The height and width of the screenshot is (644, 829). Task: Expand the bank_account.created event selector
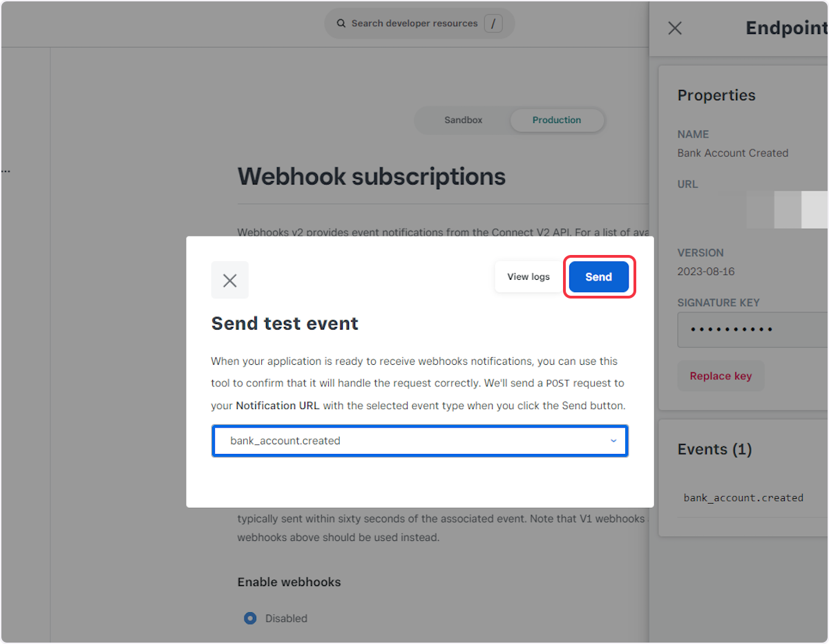click(x=419, y=440)
